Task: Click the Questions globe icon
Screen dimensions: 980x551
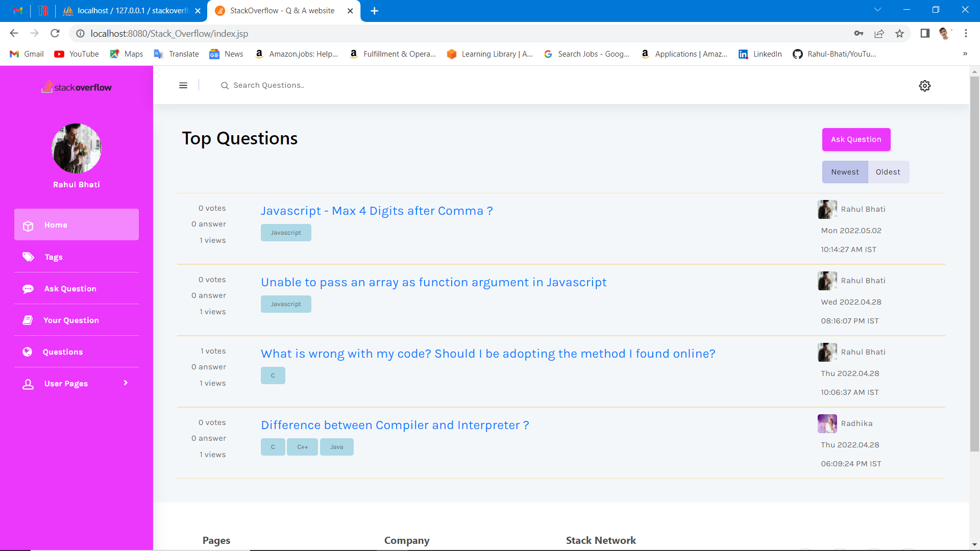Action: point(28,352)
